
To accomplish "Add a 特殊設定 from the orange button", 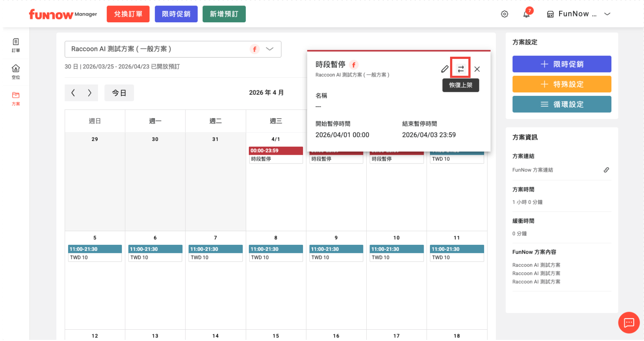I will [561, 84].
